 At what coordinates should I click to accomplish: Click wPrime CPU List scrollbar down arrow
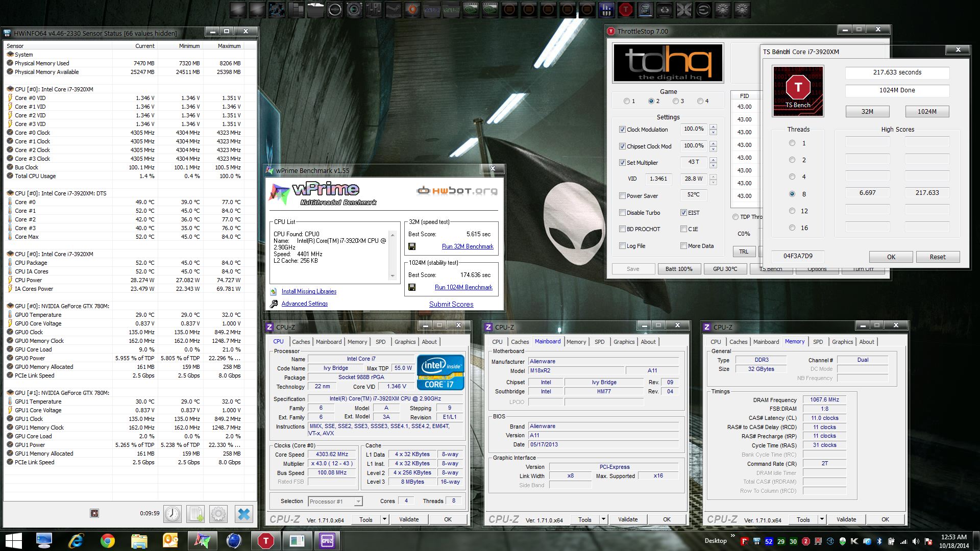pos(393,276)
